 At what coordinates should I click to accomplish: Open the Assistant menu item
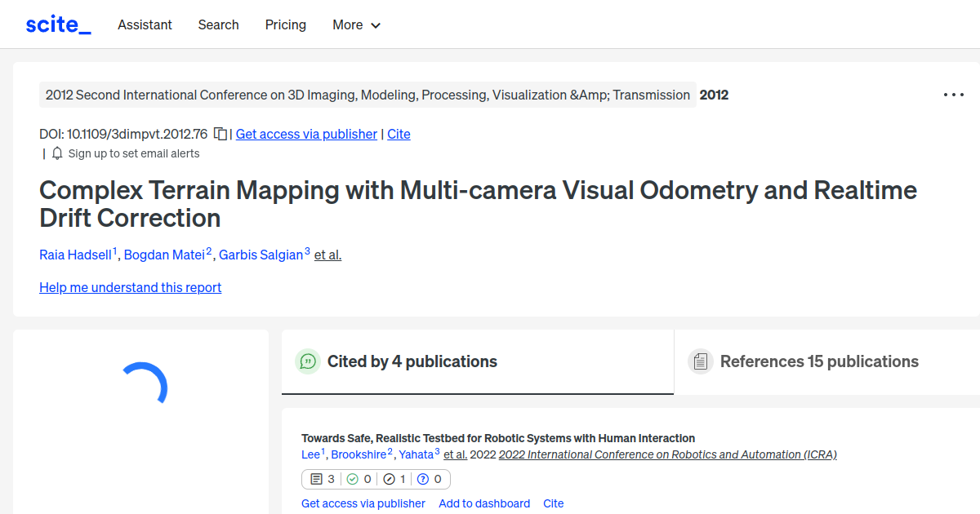coord(145,25)
